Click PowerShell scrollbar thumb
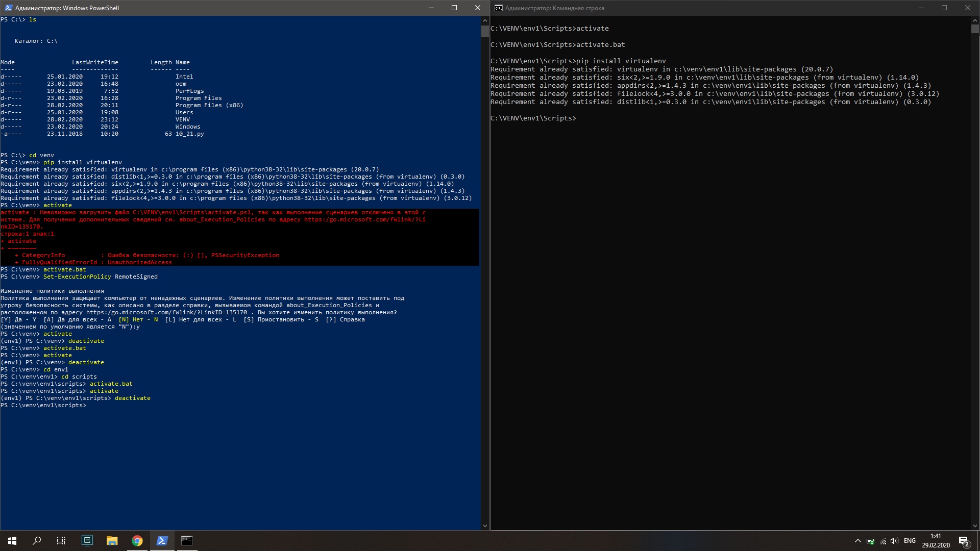The height and width of the screenshot is (551, 980). 485,31
